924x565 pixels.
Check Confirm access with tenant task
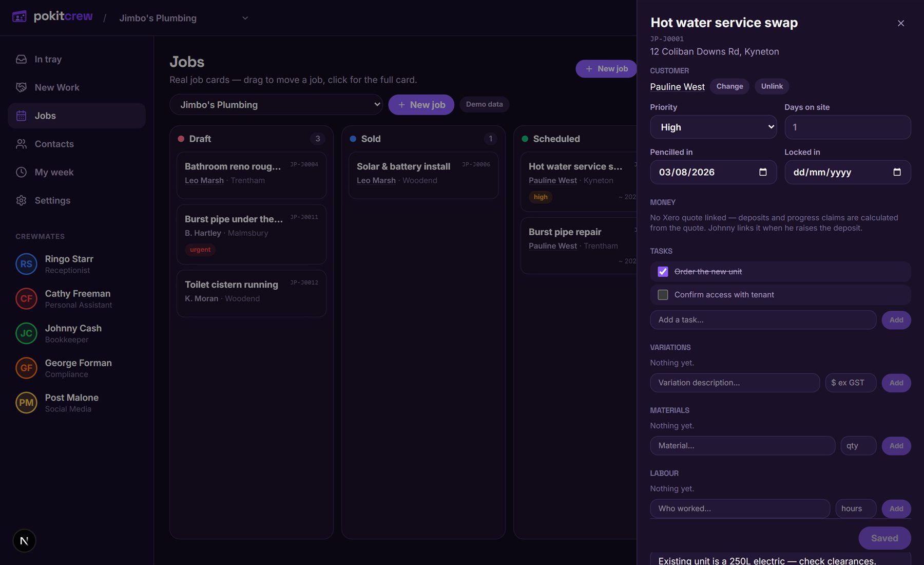pyautogui.click(x=663, y=295)
